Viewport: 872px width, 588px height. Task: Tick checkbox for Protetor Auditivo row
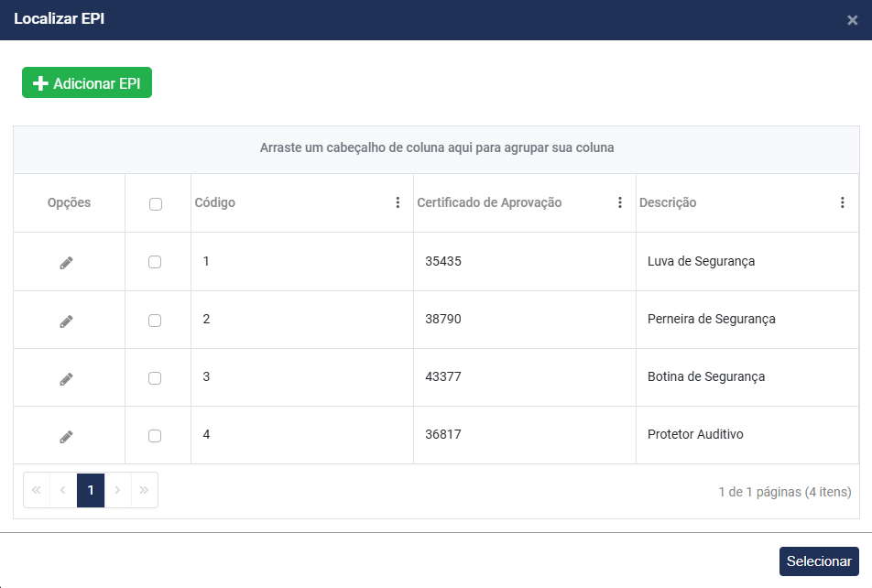[x=155, y=436]
